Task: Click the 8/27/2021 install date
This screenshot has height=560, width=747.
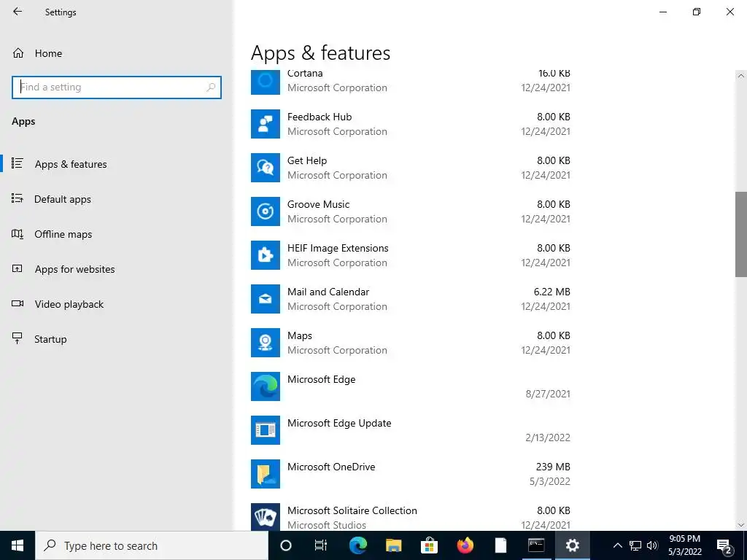Action: coord(548,394)
